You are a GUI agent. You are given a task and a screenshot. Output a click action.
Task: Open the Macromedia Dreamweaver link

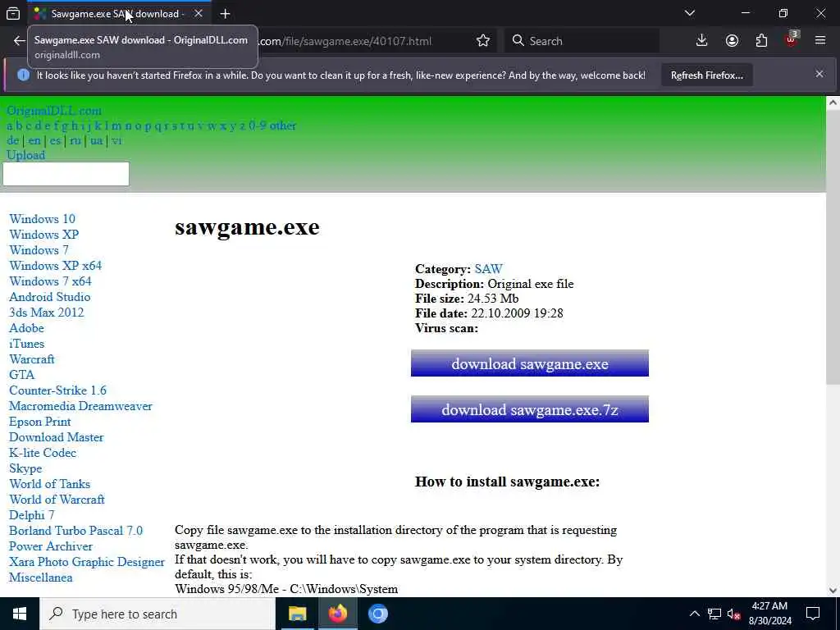tap(81, 406)
